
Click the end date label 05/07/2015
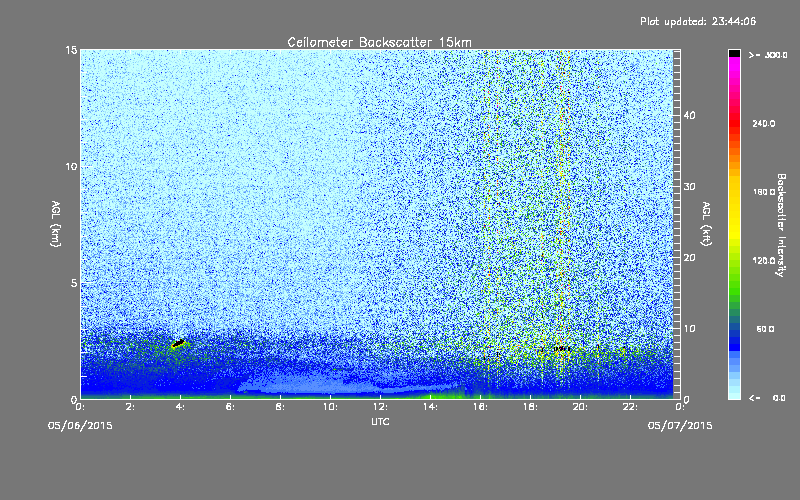pos(680,426)
